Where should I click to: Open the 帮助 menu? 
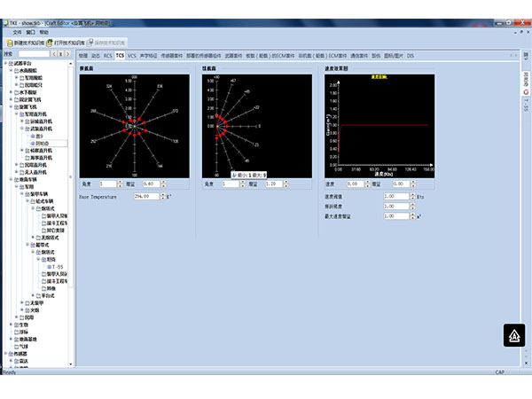[x=44, y=31]
